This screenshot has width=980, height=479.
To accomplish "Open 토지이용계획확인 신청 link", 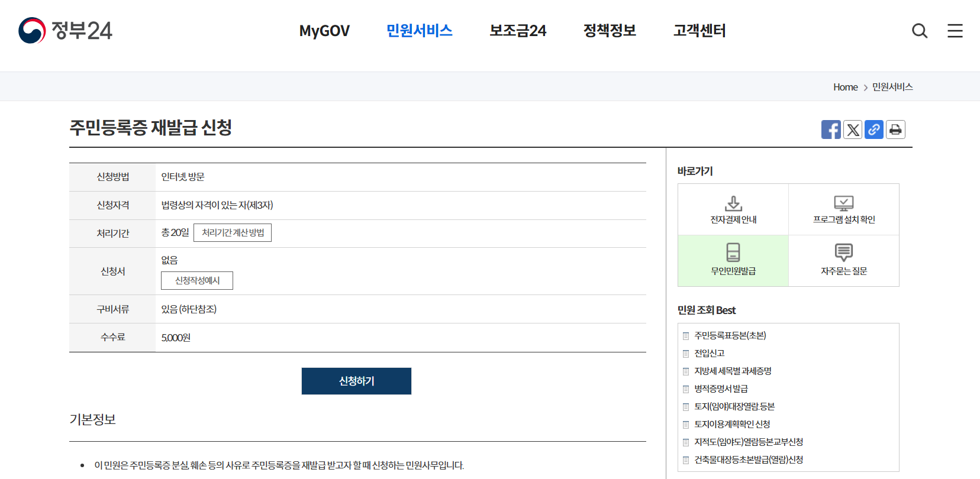I will tap(732, 424).
